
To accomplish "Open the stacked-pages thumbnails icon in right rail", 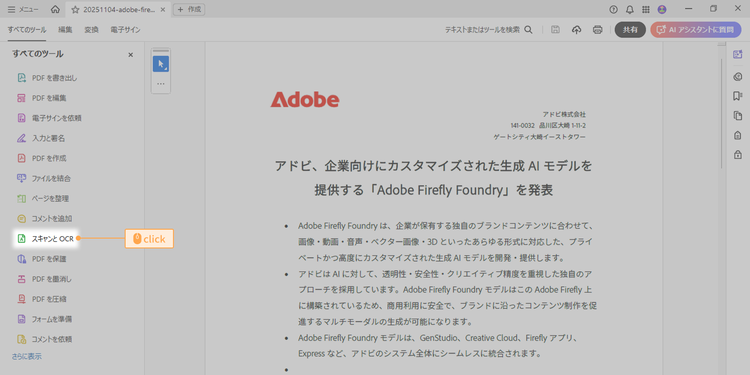I will (738, 115).
